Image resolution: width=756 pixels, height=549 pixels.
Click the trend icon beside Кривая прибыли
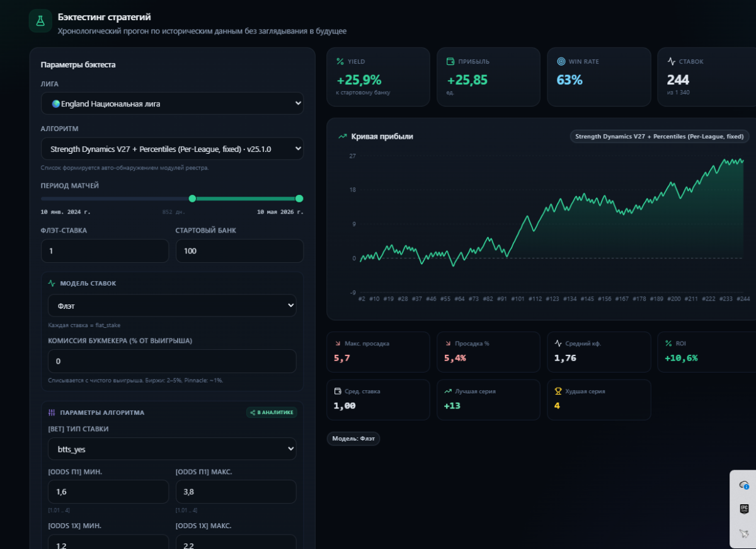click(343, 136)
